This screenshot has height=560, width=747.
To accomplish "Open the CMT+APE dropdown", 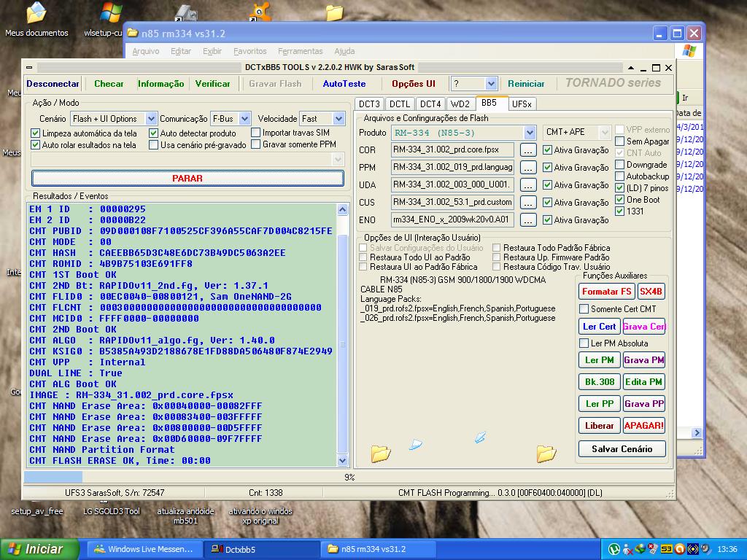I will [x=605, y=133].
